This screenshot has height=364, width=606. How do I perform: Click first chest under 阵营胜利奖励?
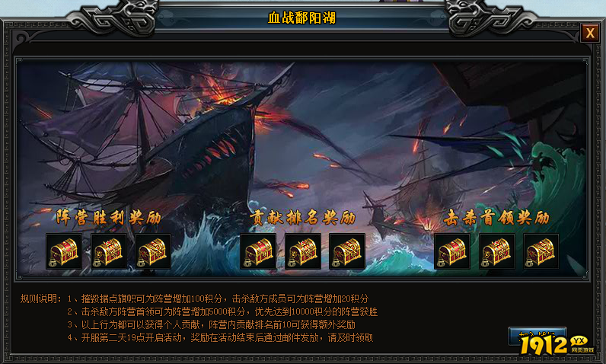64,251
